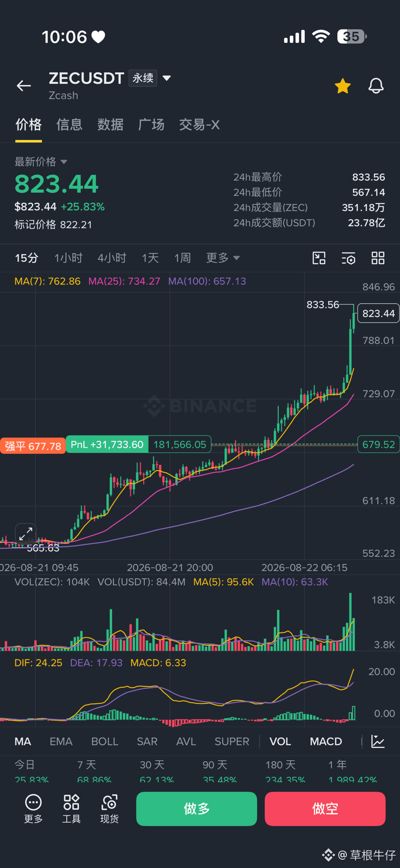Toggle the AVL indicator
Image resolution: width=400 pixels, height=868 pixels.
[x=186, y=742]
